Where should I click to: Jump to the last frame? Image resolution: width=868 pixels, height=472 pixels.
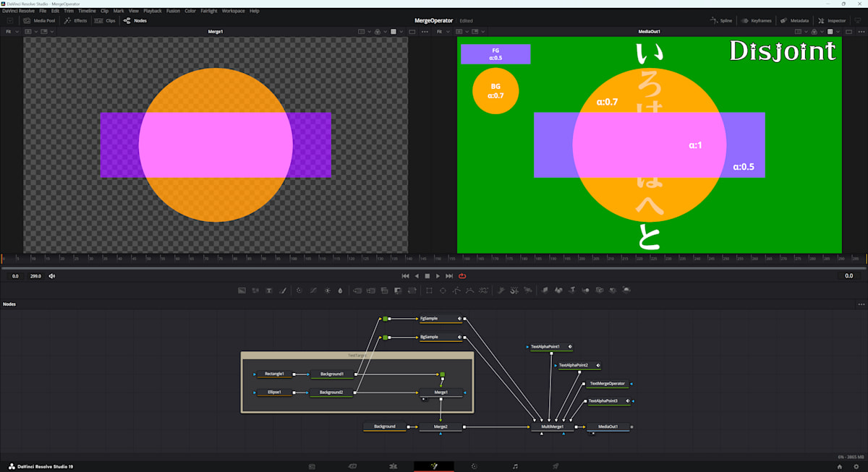point(449,275)
